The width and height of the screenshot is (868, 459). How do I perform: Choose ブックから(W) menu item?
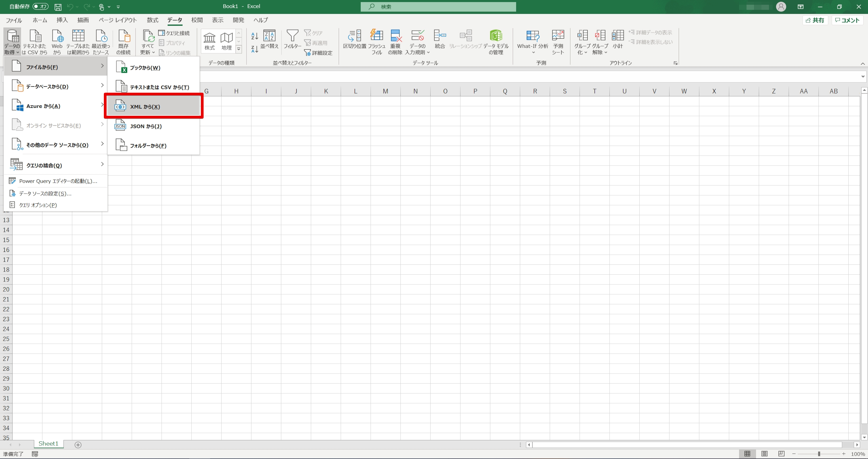(x=153, y=68)
